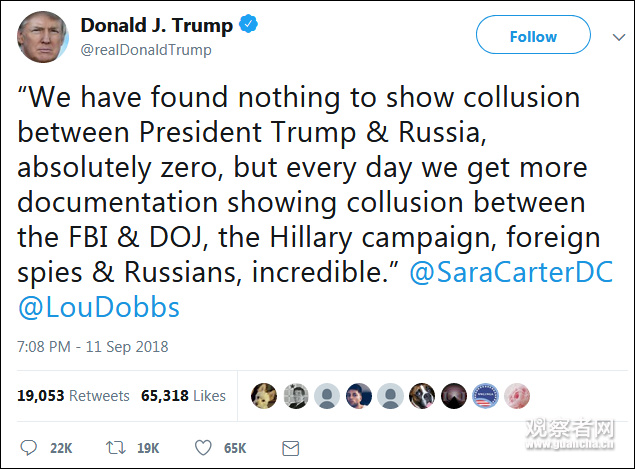635x469 pixels.
Task: Like the tweet with the heart icon
Action: (204, 447)
